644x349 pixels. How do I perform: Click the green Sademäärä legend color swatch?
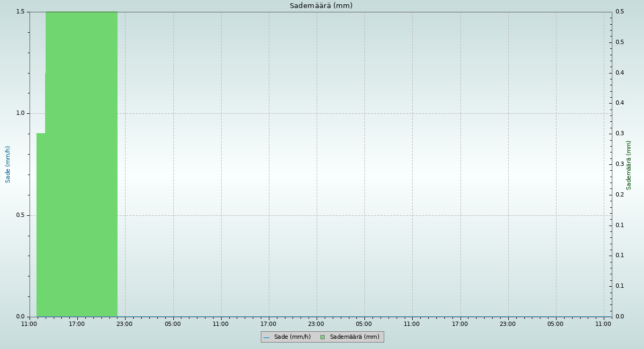click(x=323, y=337)
